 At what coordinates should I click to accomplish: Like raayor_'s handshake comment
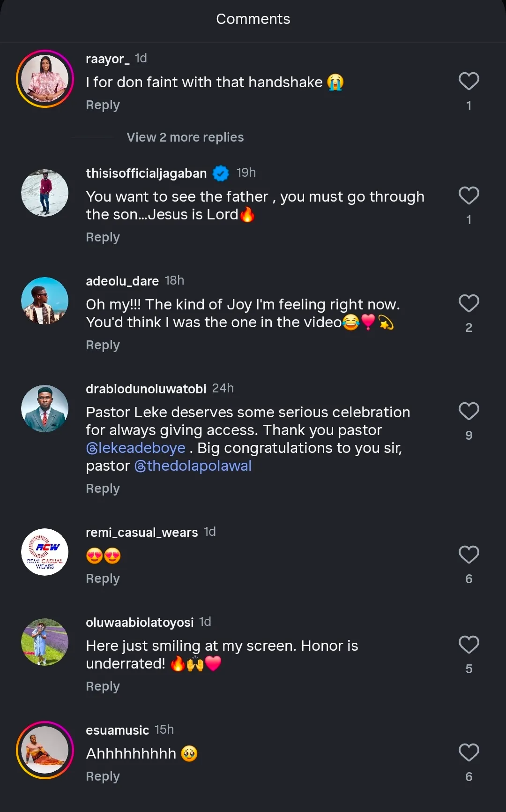tap(469, 82)
